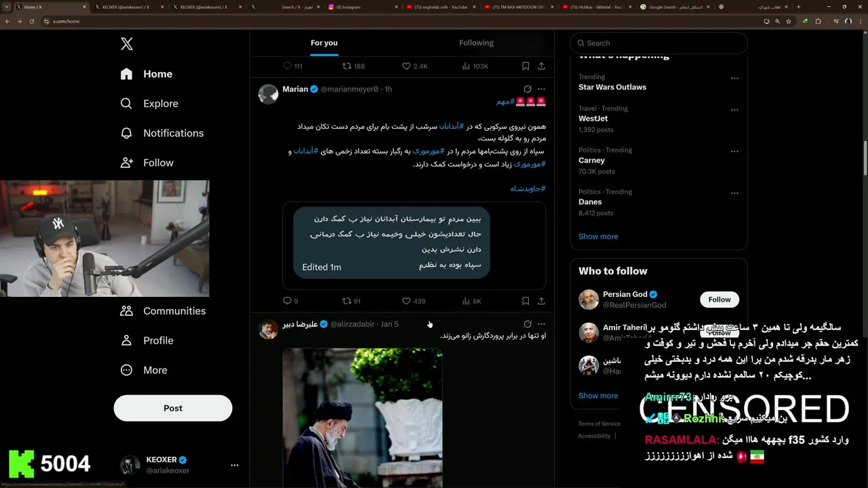Open Notifications in sidebar
The width and height of the screenshot is (868, 488).
[161, 133]
